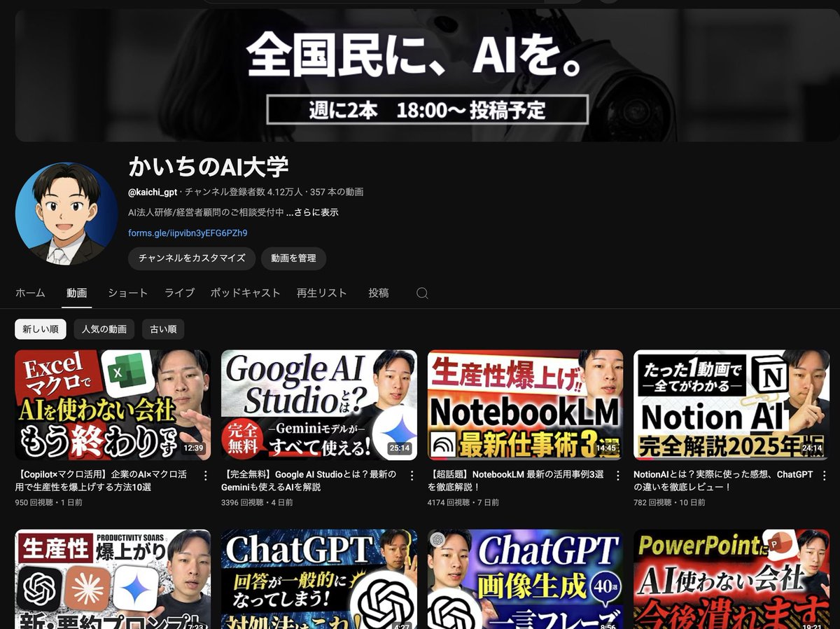Image resolution: width=840 pixels, height=629 pixels.
Task: Open the Notion AI 完全解説2025年版 thumbnail
Action: (x=731, y=405)
